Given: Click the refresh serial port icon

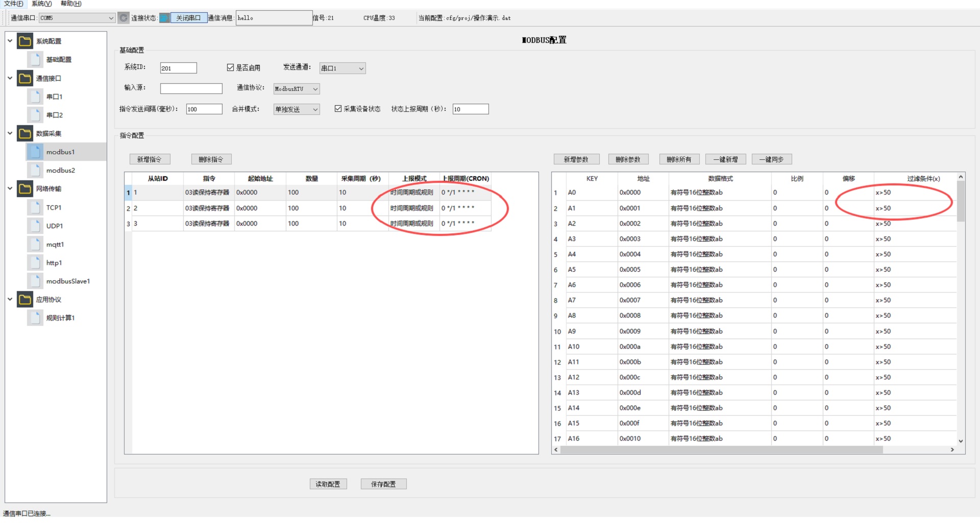Looking at the screenshot, I should pos(124,18).
